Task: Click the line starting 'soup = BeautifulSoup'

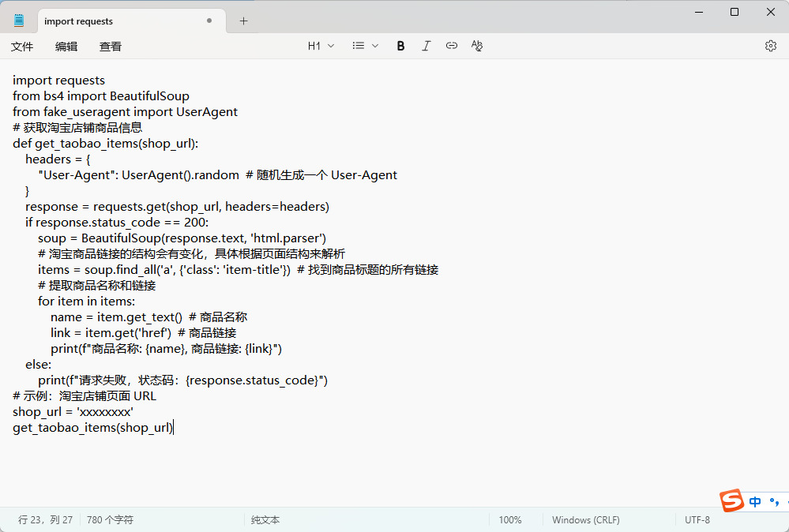Action: 182,238
